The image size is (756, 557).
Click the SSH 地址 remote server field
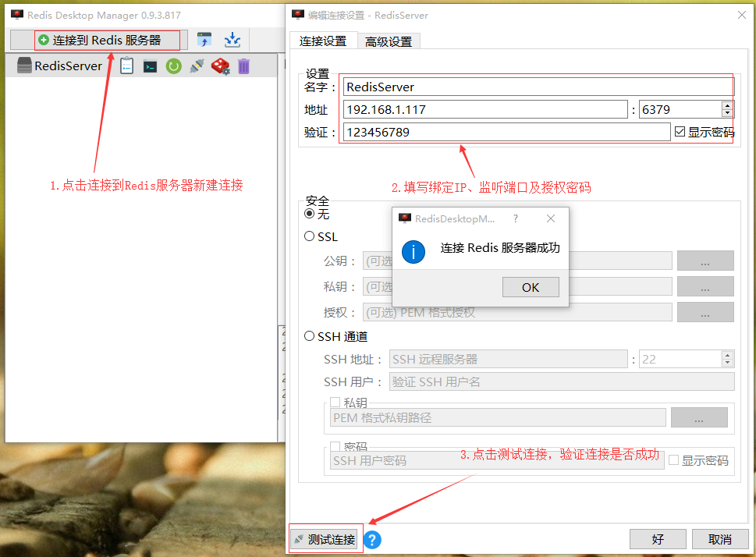[508, 360]
